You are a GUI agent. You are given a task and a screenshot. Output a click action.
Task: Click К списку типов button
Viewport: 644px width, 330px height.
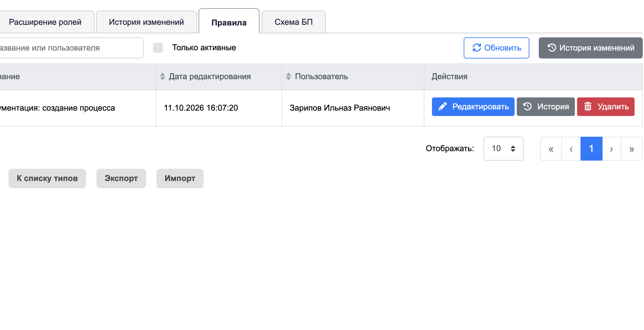pos(47,179)
